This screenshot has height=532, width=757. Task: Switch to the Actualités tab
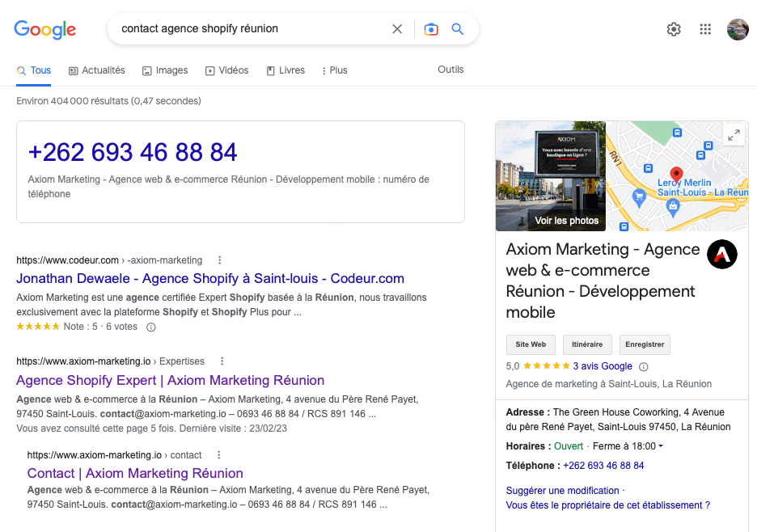(96, 70)
